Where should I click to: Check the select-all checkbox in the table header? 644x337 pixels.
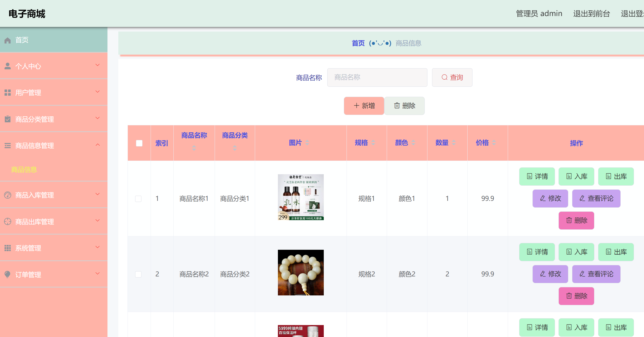(139, 143)
